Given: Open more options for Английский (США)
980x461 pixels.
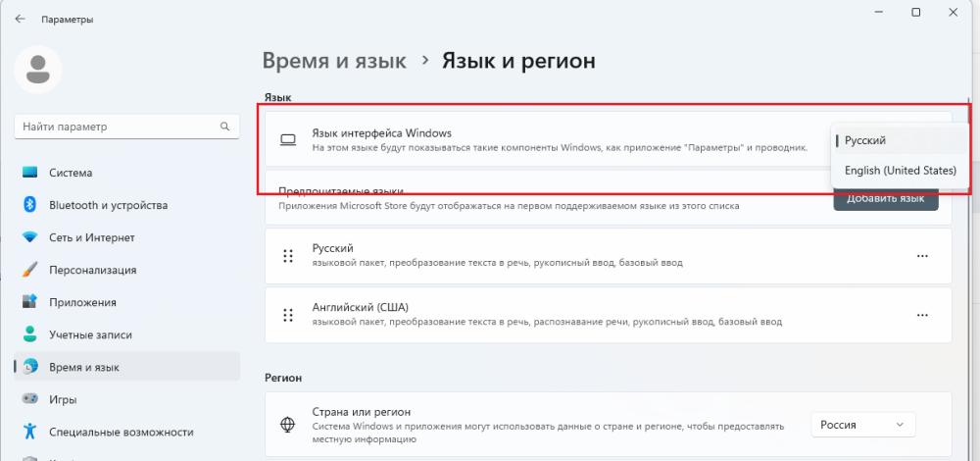Looking at the screenshot, I should (x=921, y=315).
